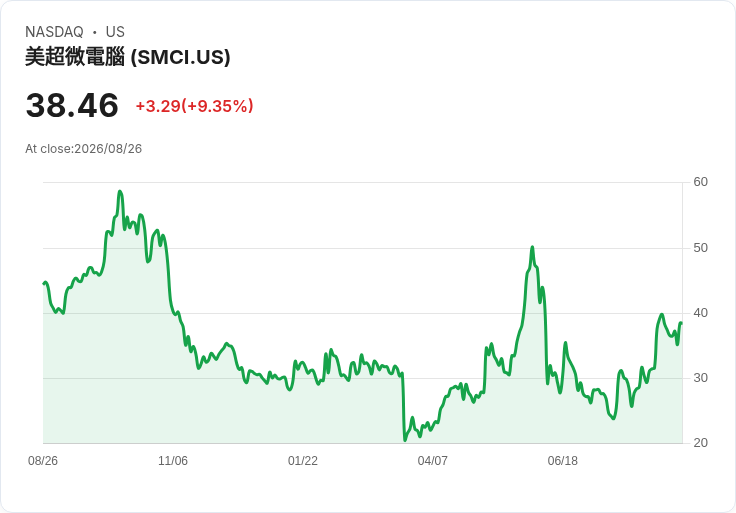Click the 06/18 x-axis date label

coord(562,461)
